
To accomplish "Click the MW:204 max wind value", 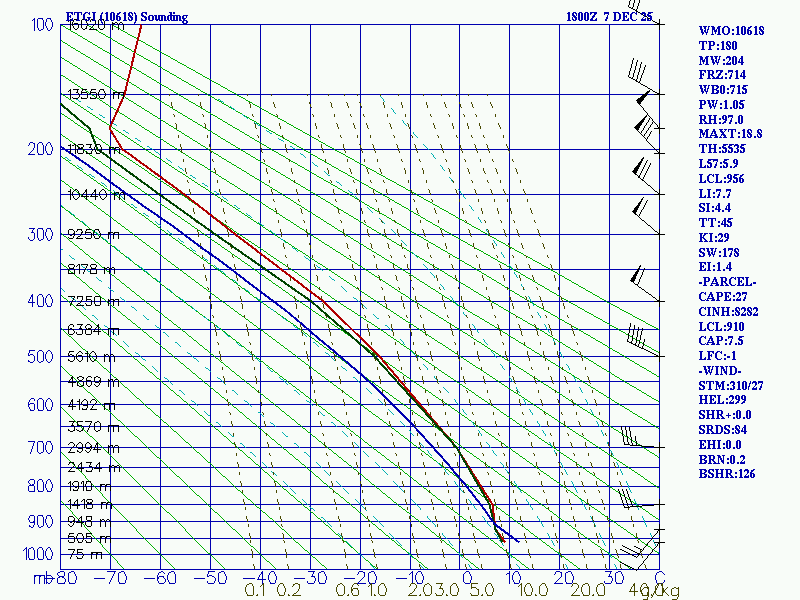I will point(721,60).
